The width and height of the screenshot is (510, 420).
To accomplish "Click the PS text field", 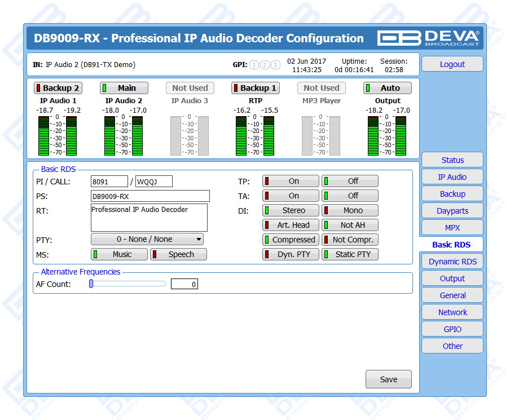I will click(150, 196).
